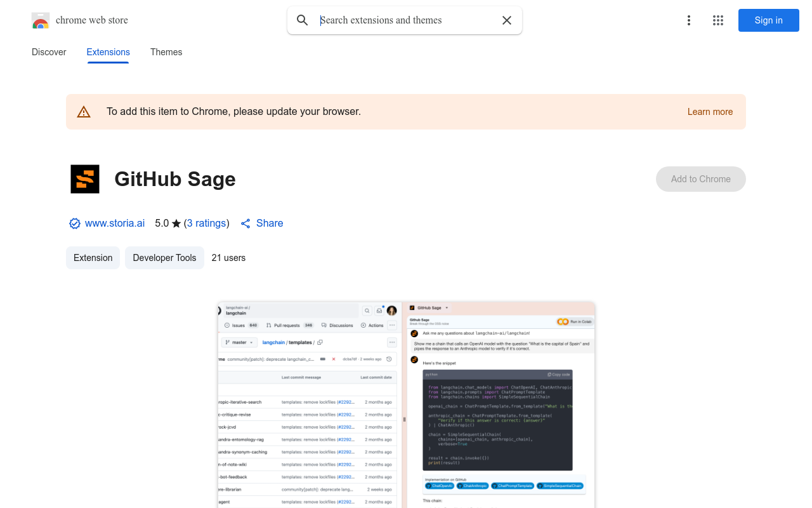812x508 pixels.
Task: Click the Share icon
Action: tap(246, 224)
